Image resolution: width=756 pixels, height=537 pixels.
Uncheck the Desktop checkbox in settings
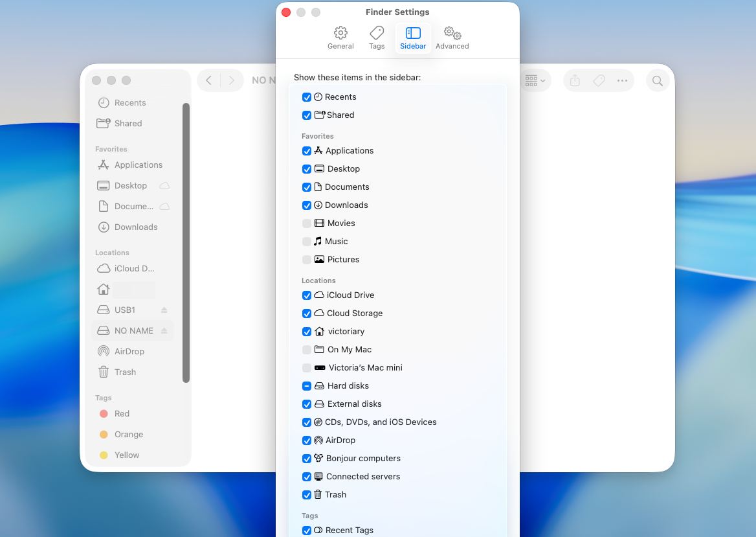point(307,169)
